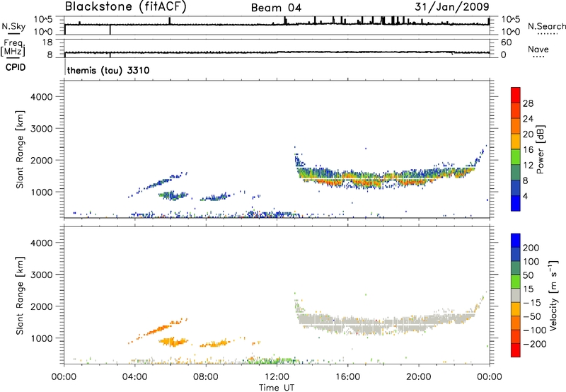566x392 pixels.
Task: Pick the red bottom segment of velocity colorbar
Action: pyautogui.click(x=516, y=350)
